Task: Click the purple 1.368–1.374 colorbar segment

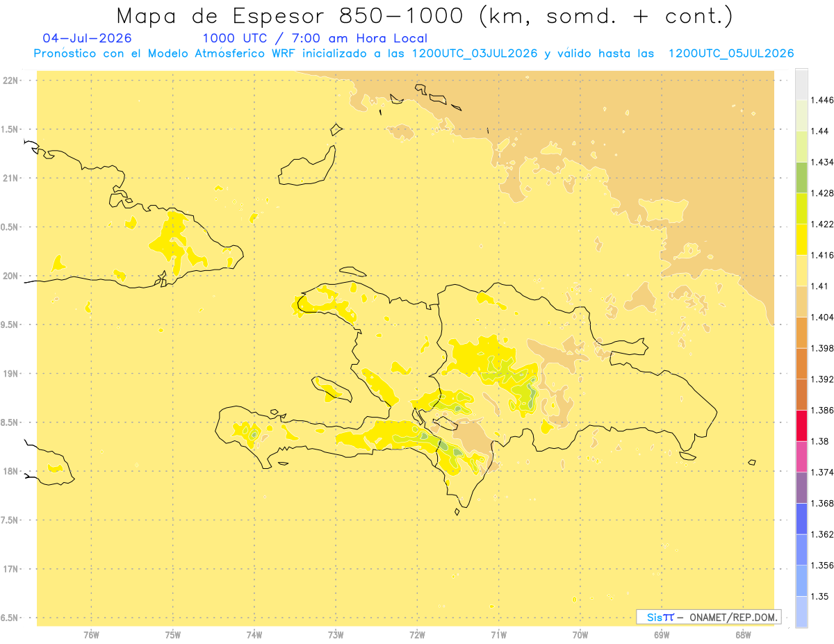Action: (x=801, y=487)
